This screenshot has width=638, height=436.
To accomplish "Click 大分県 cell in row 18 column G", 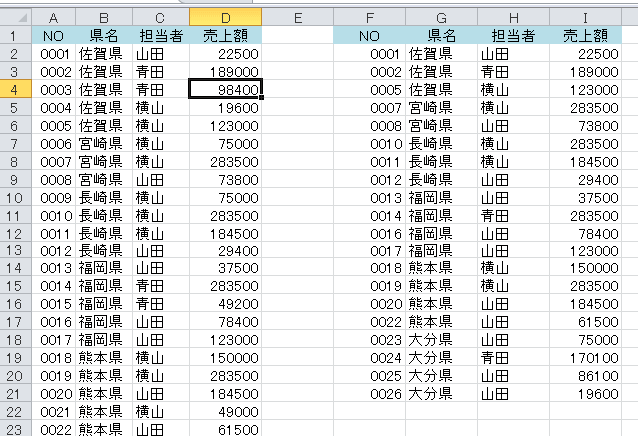I will (x=441, y=340).
